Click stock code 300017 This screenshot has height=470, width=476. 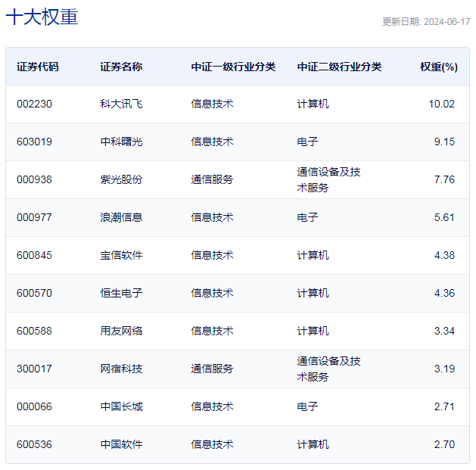34,369
